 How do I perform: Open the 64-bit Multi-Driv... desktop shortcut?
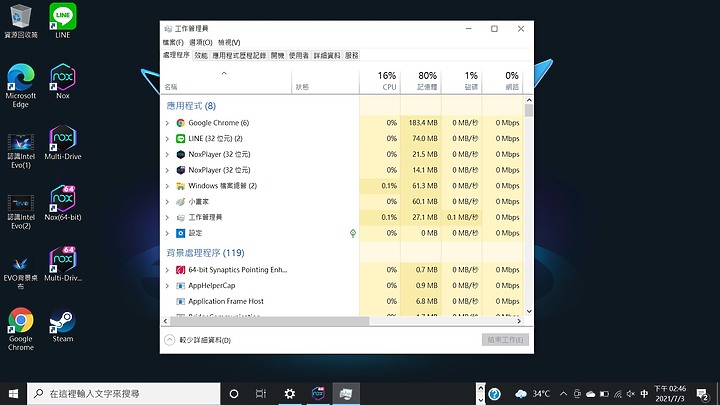(x=62, y=264)
